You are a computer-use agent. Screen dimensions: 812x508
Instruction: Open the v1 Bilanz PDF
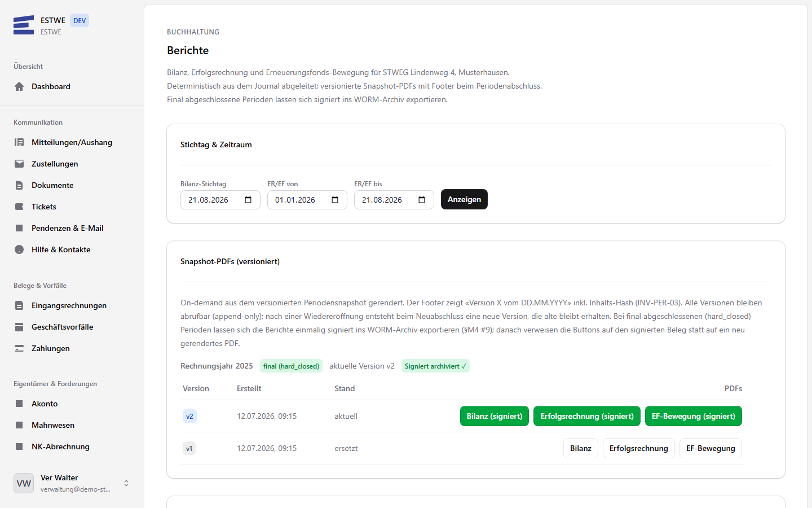pos(581,448)
